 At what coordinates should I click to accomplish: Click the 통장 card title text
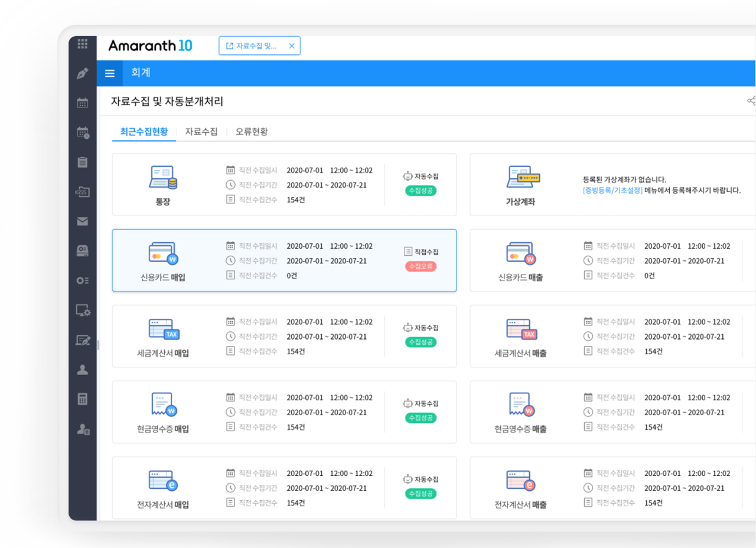[162, 201]
